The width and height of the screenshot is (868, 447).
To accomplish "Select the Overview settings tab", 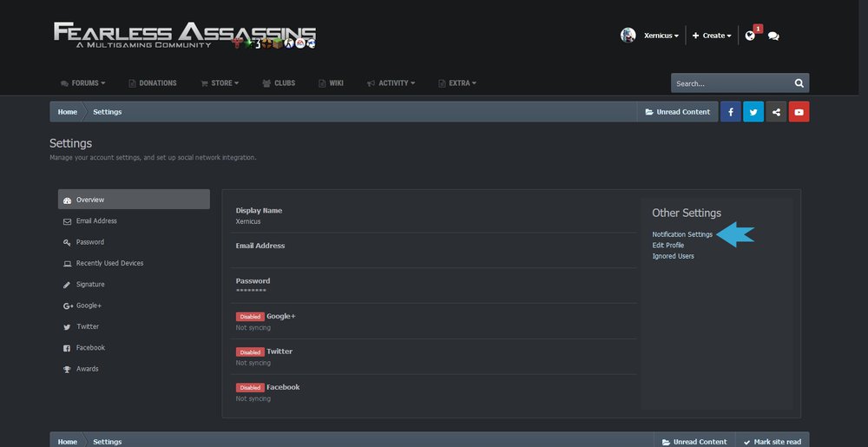I will tap(134, 199).
